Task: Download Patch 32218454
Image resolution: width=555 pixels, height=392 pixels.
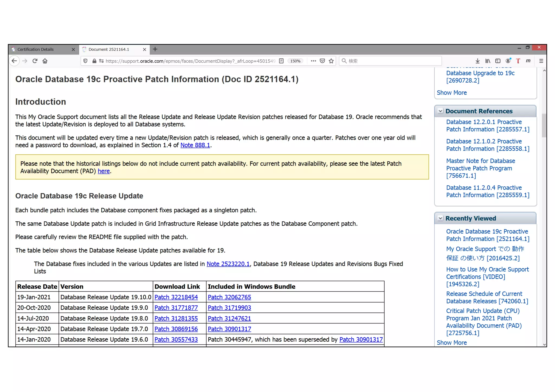Action: click(x=176, y=297)
